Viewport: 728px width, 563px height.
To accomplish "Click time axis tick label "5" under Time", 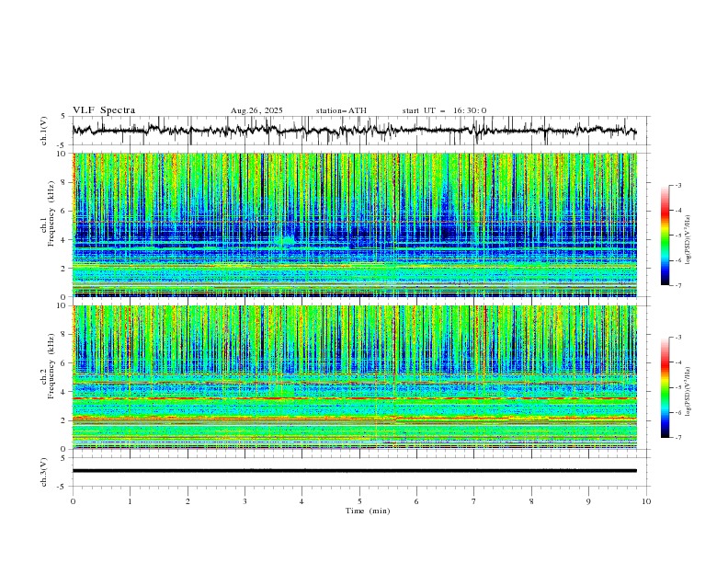I will pos(359,501).
